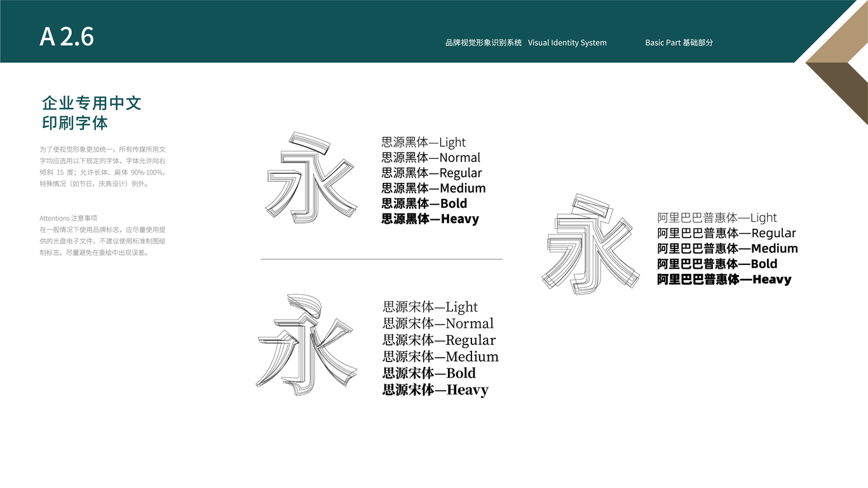Click the line "阿里巴巴普惠体—Light"
Viewport: 868px width, 488px height.
point(717,218)
